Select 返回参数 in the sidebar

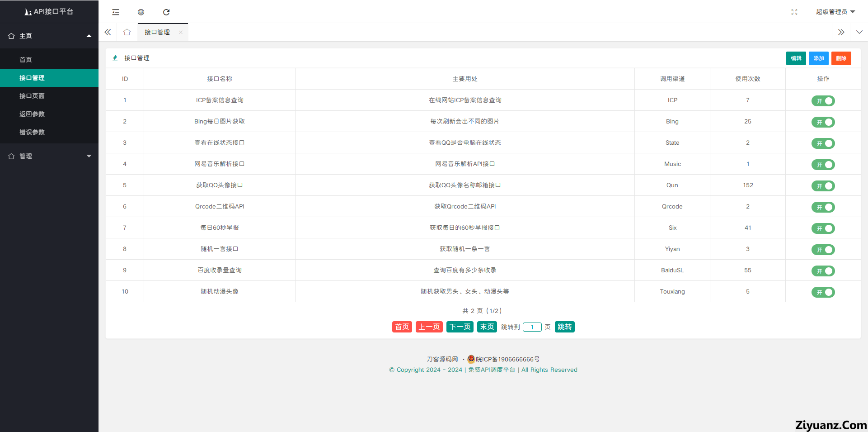(x=32, y=114)
